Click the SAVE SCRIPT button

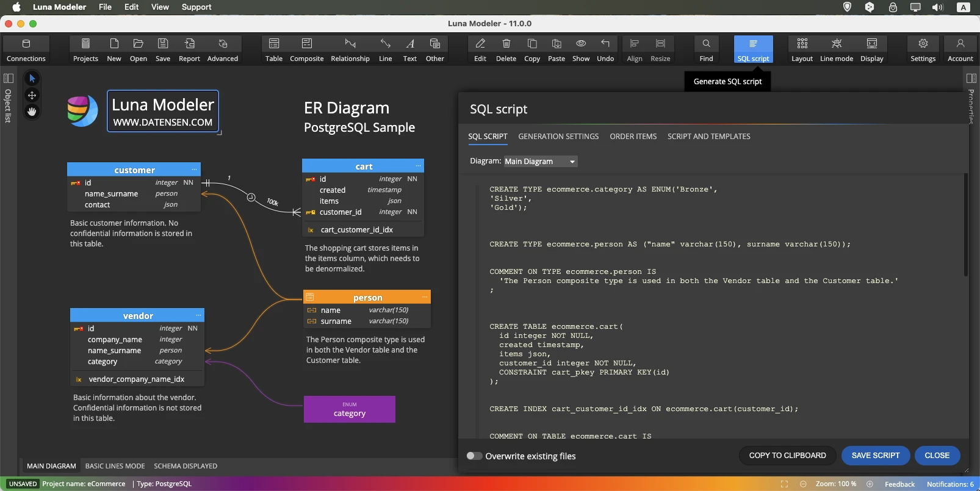click(x=876, y=456)
